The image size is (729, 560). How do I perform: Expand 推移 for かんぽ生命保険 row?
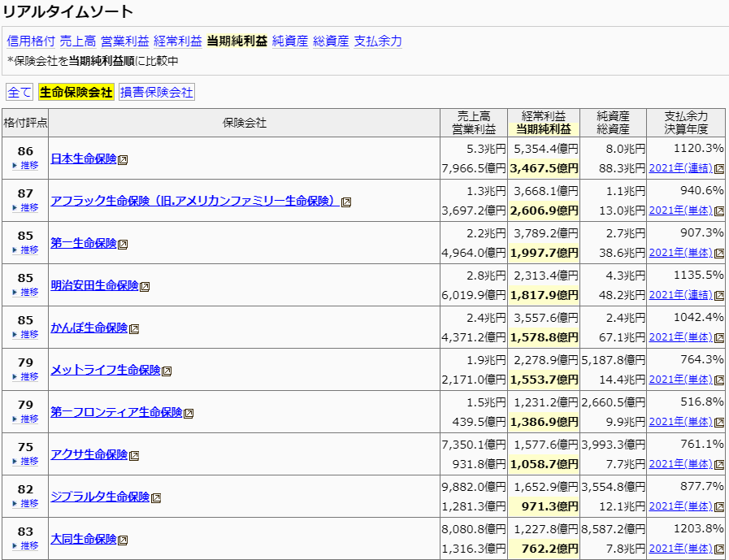[x=25, y=334]
